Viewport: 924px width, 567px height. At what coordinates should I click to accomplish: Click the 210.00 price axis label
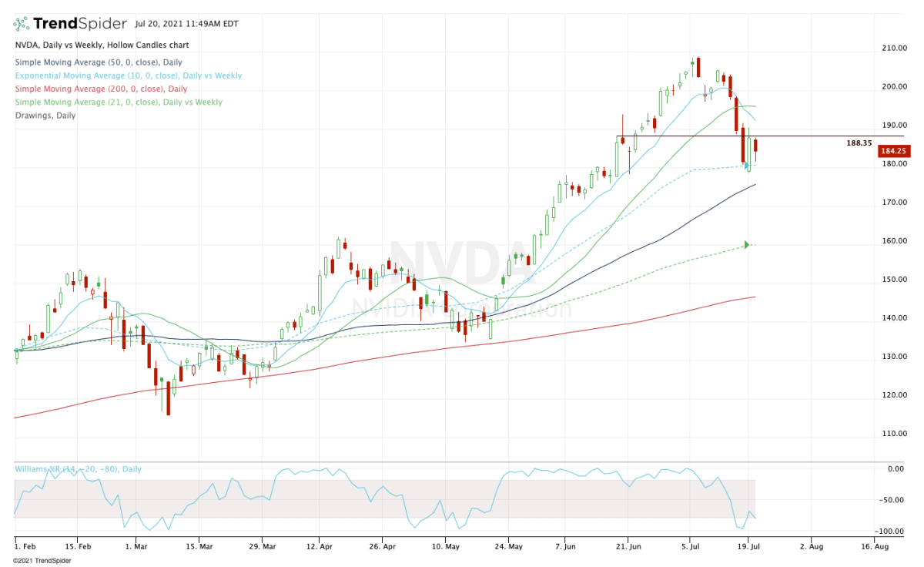tap(894, 48)
